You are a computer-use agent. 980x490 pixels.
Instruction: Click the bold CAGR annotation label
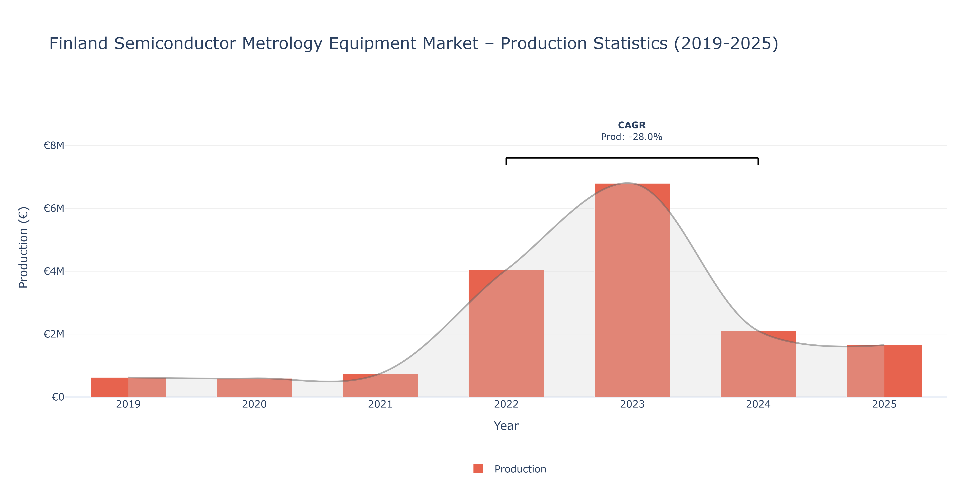coord(631,125)
